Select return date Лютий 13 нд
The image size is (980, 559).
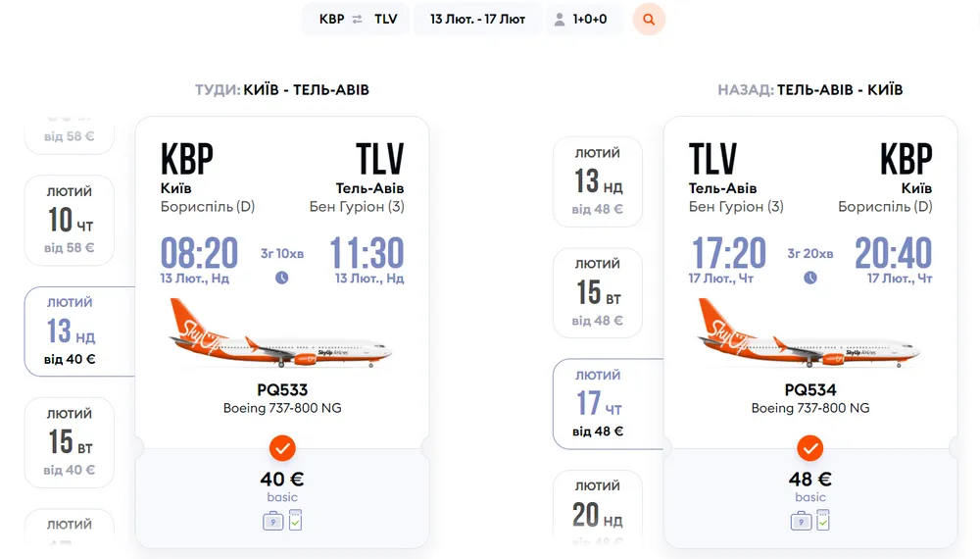pyautogui.click(x=598, y=181)
